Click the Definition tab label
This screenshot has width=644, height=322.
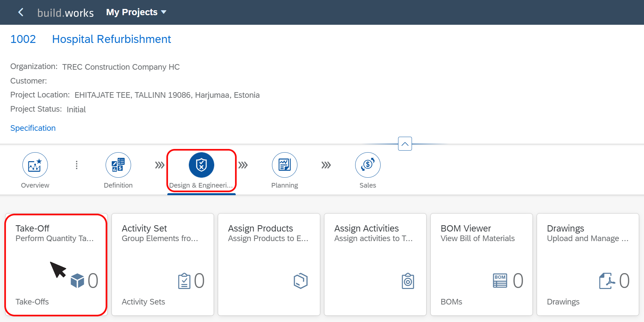pyautogui.click(x=118, y=185)
